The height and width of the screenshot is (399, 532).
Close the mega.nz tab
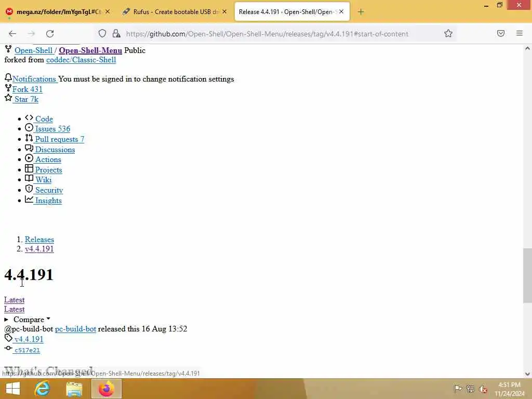pyautogui.click(x=108, y=11)
